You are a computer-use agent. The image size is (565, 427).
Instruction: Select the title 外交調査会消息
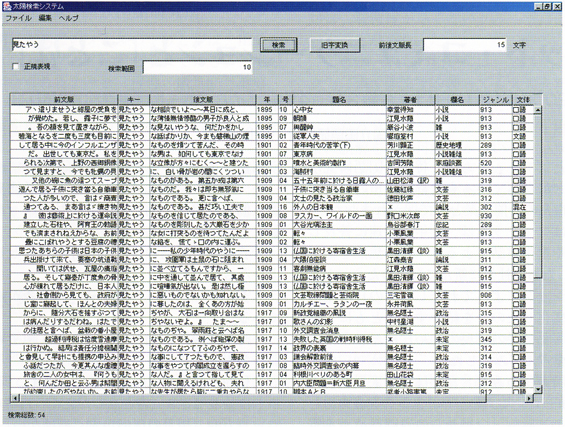click(x=339, y=330)
